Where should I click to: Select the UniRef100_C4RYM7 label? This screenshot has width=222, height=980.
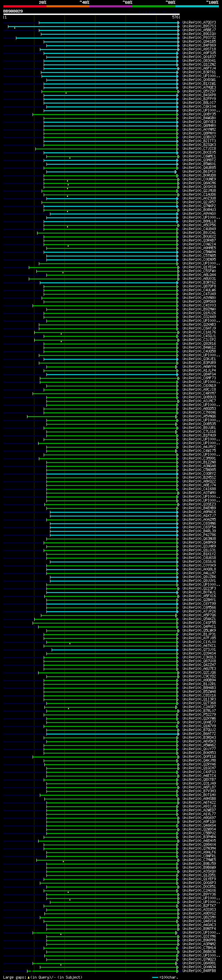click(199, 394)
